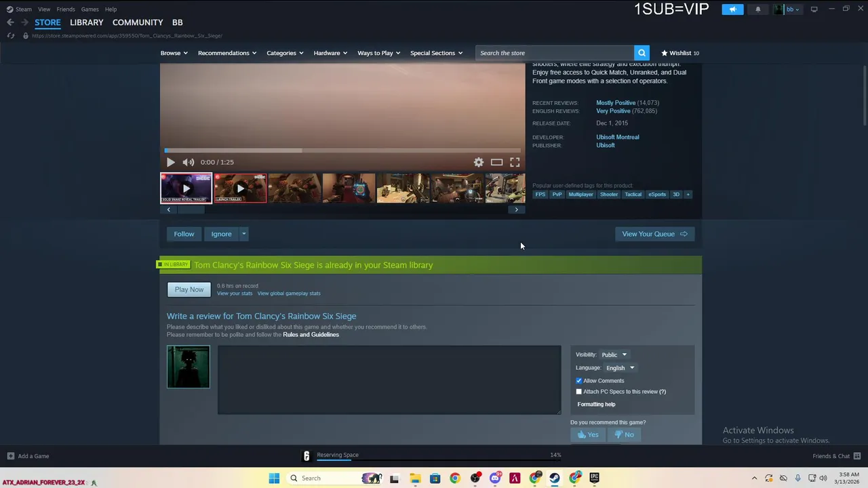This screenshot has width=868, height=488.
Task: Expand the Categories menu
Action: coord(285,53)
